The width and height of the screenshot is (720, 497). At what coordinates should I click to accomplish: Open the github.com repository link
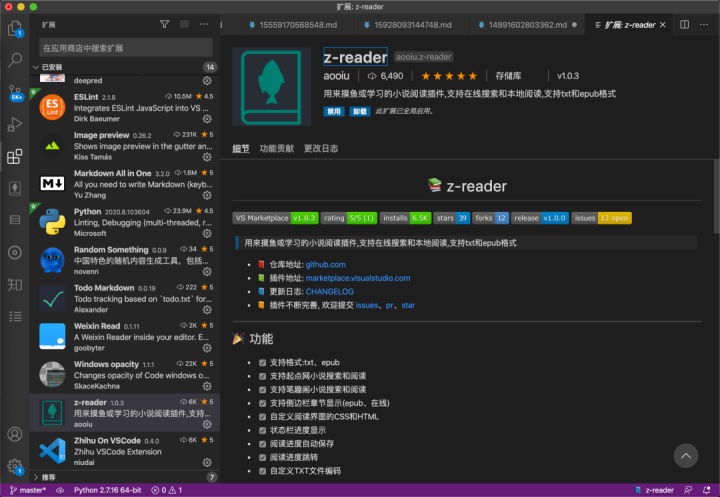pyautogui.click(x=326, y=265)
